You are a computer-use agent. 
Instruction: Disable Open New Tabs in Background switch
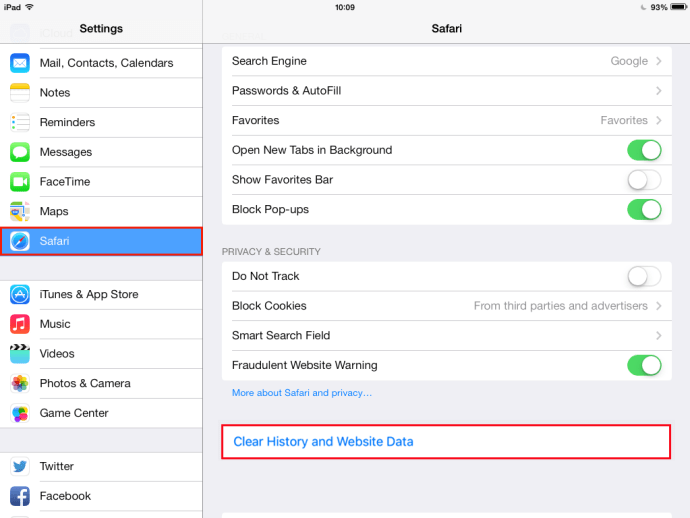(644, 150)
